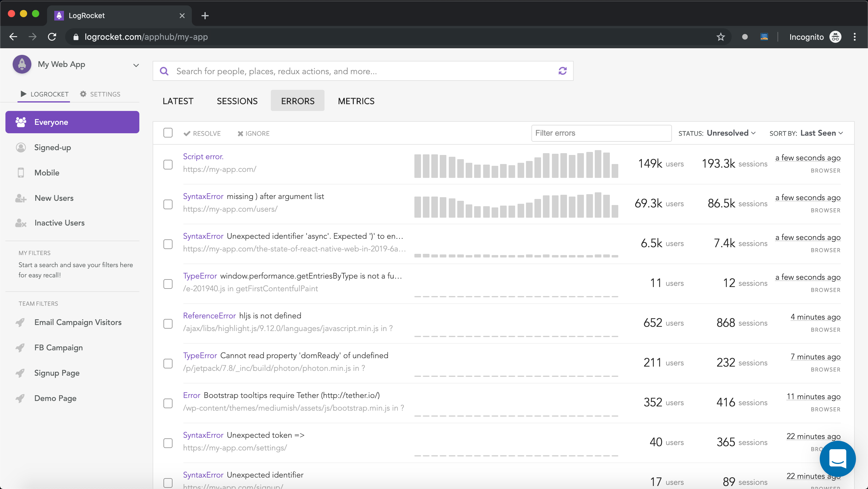
Task: Click the Mobile segment icon
Action: pos(21,173)
